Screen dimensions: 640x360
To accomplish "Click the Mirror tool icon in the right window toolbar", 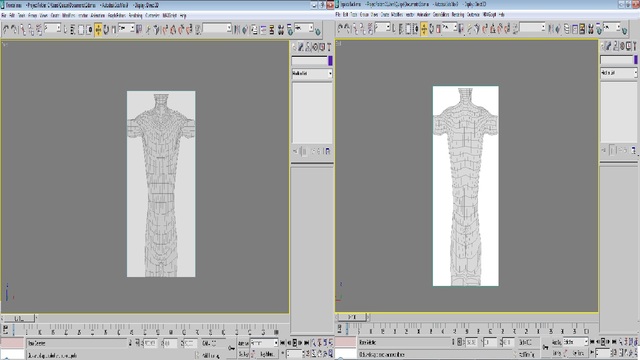I will [x=551, y=29].
